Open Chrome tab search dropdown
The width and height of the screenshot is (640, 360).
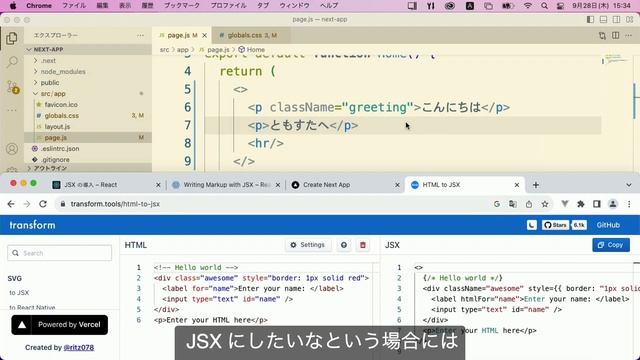(629, 185)
